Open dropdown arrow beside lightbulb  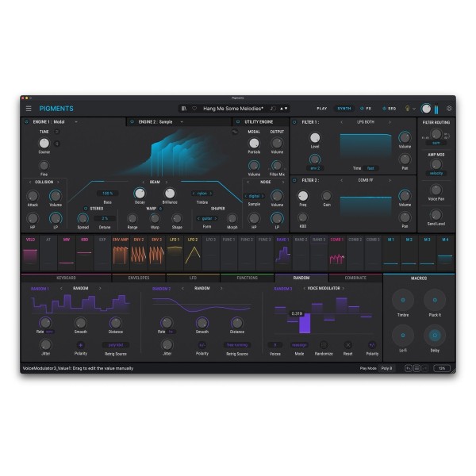[x=414, y=109]
